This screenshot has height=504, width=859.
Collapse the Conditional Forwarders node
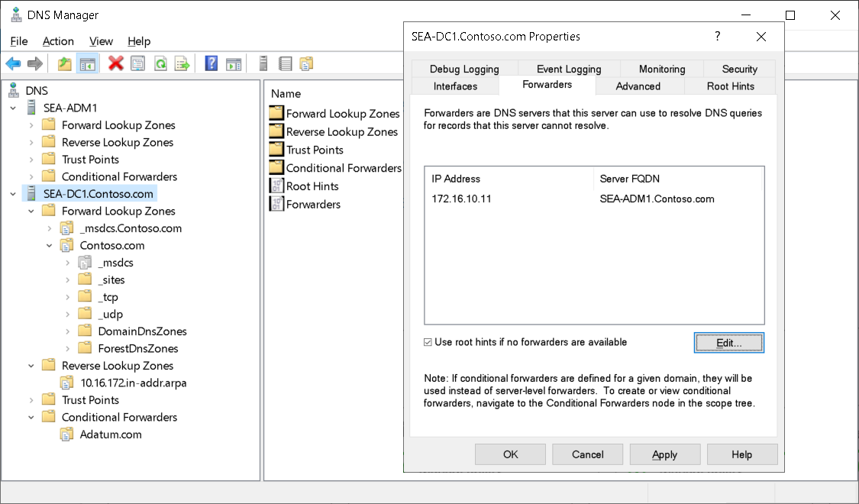(31, 417)
